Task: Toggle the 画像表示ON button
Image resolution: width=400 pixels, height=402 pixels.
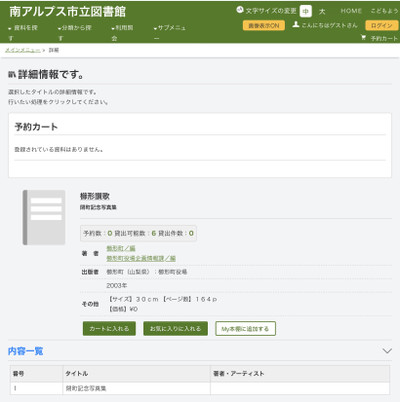Action: tap(264, 26)
